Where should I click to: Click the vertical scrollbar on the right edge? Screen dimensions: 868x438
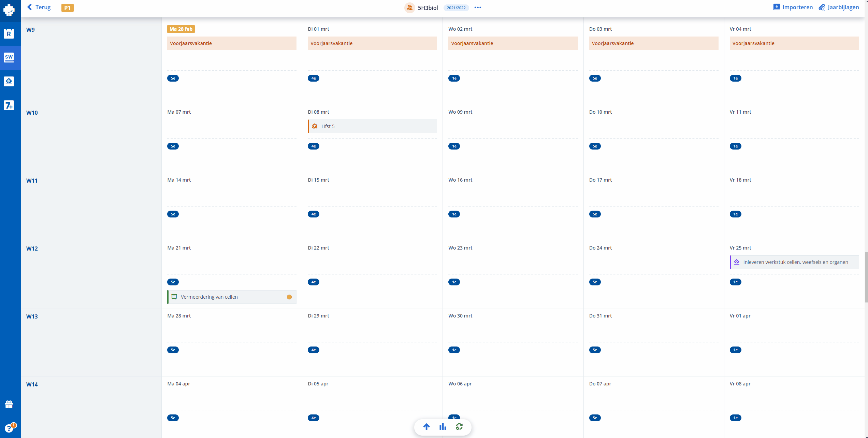(866, 277)
